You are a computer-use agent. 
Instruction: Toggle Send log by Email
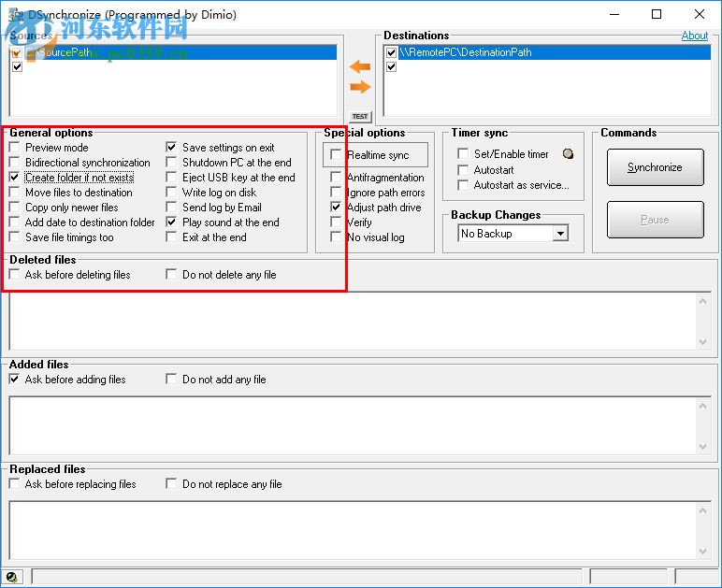pos(171,207)
